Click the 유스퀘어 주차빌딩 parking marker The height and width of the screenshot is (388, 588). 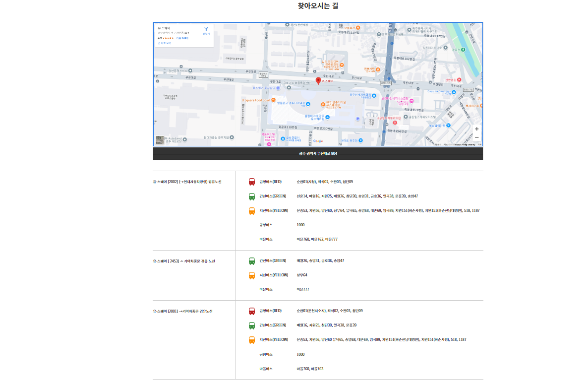click(278, 88)
